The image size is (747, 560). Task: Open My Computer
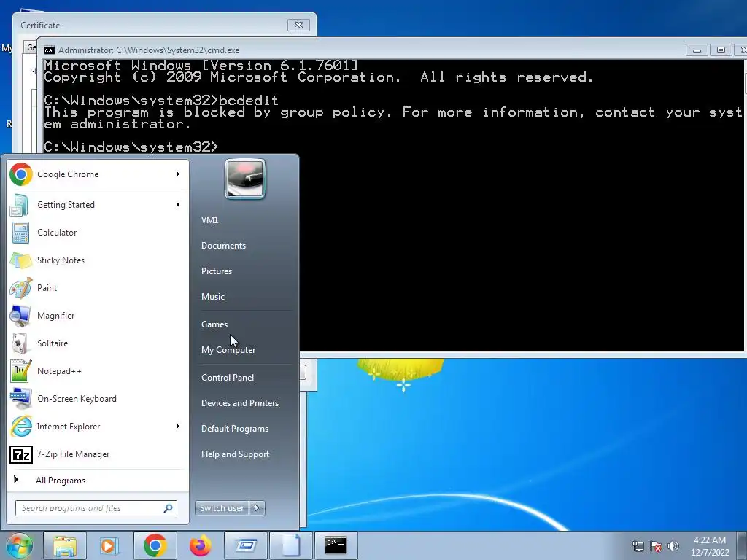pyautogui.click(x=228, y=350)
